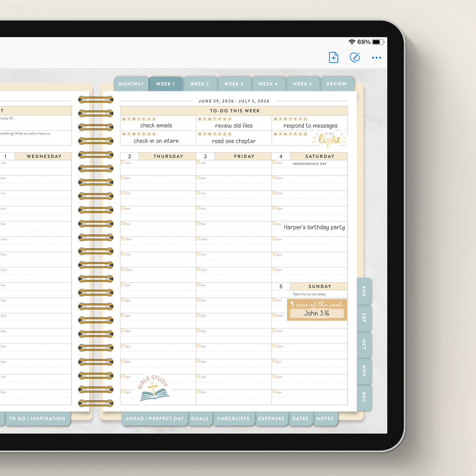
Task: Tap the add page icon
Action: 334,58
